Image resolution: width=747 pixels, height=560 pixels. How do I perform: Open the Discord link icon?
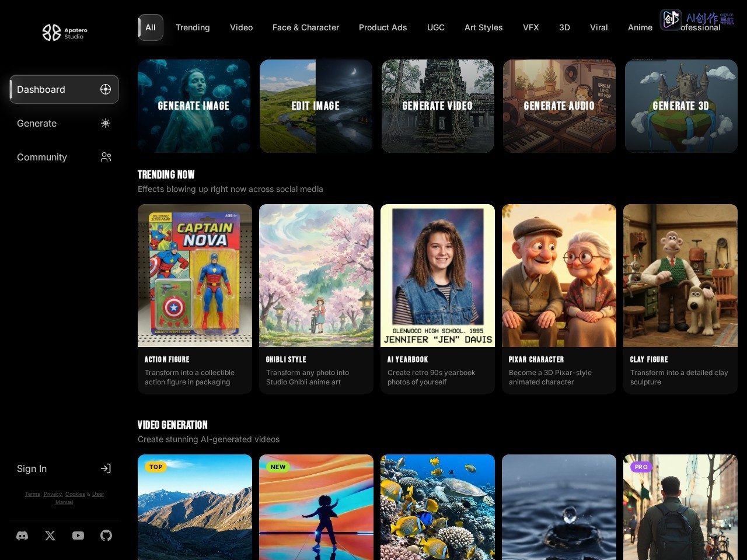pyautogui.click(x=22, y=535)
